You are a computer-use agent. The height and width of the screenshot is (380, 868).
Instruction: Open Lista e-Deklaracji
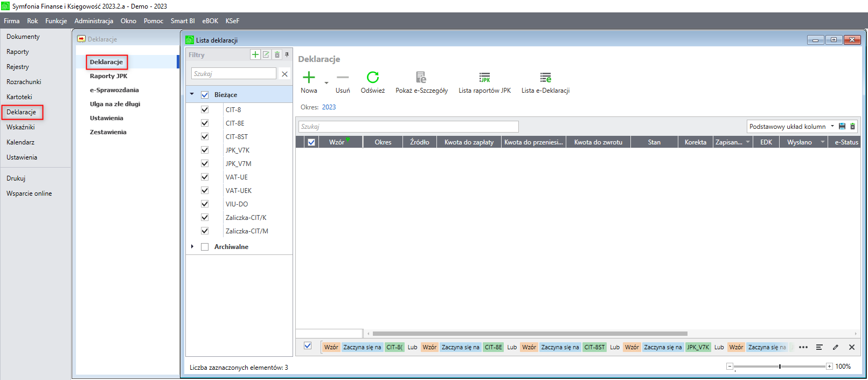[x=545, y=83]
